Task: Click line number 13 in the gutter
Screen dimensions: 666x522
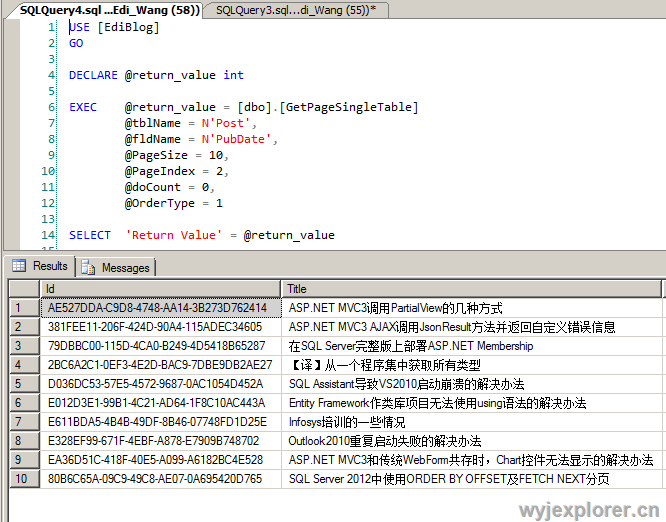Action: (48, 219)
